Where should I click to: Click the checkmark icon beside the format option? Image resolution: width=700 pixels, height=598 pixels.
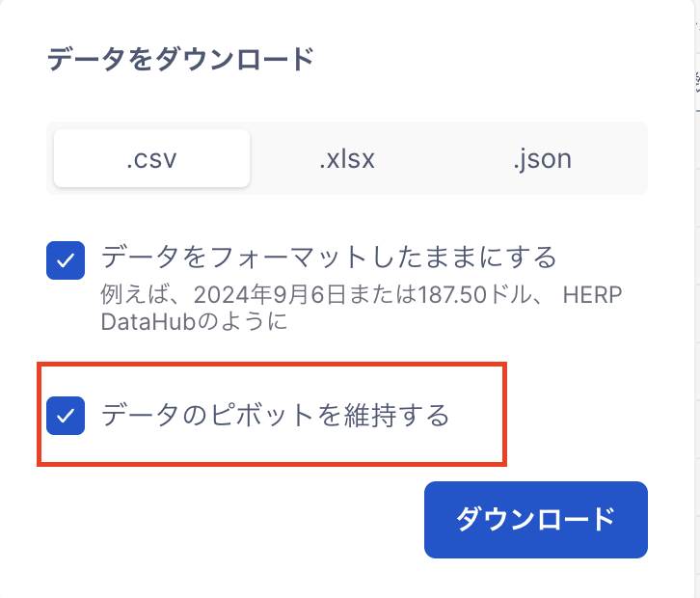coord(66,260)
